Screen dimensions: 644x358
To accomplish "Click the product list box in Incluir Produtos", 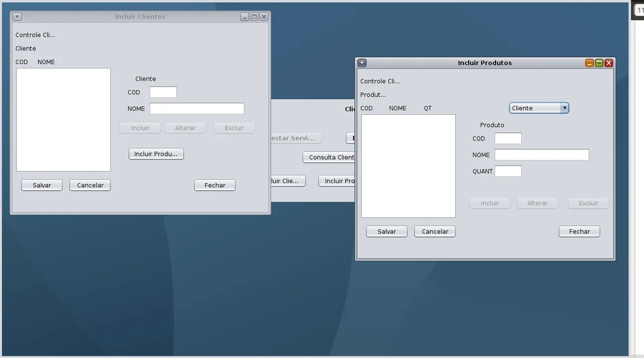I will (408, 166).
